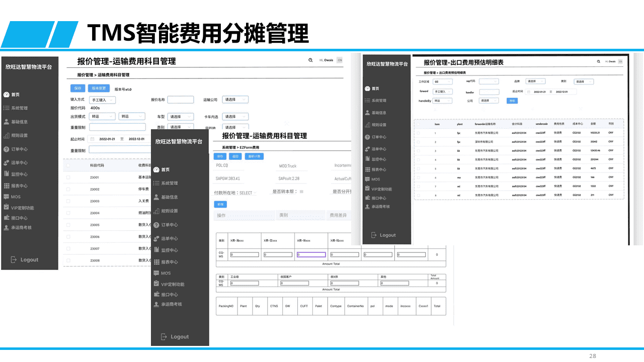Click Logout icon in middle window sidebar
The height and width of the screenshot is (362, 644).
(164, 336)
